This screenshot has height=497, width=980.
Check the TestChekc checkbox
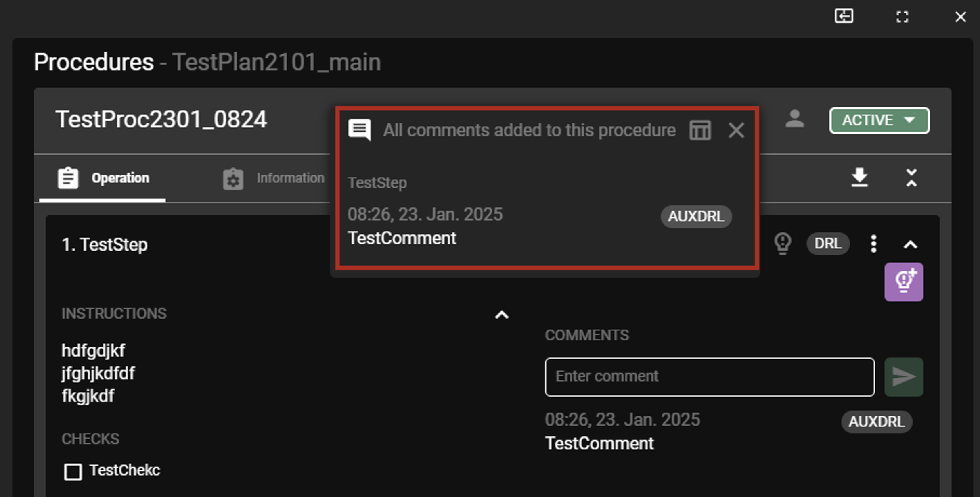73,470
